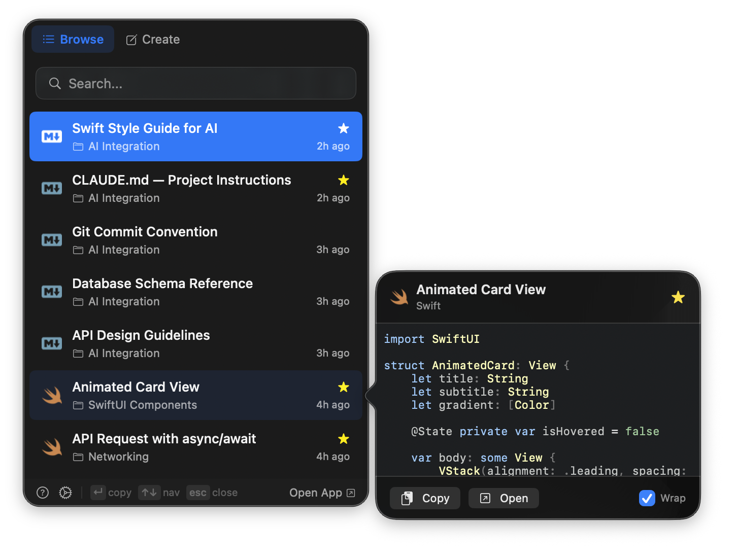Image resolution: width=737 pixels, height=560 pixels.
Task: Click the magnifying glass search icon
Action: click(x=55, y=84)
